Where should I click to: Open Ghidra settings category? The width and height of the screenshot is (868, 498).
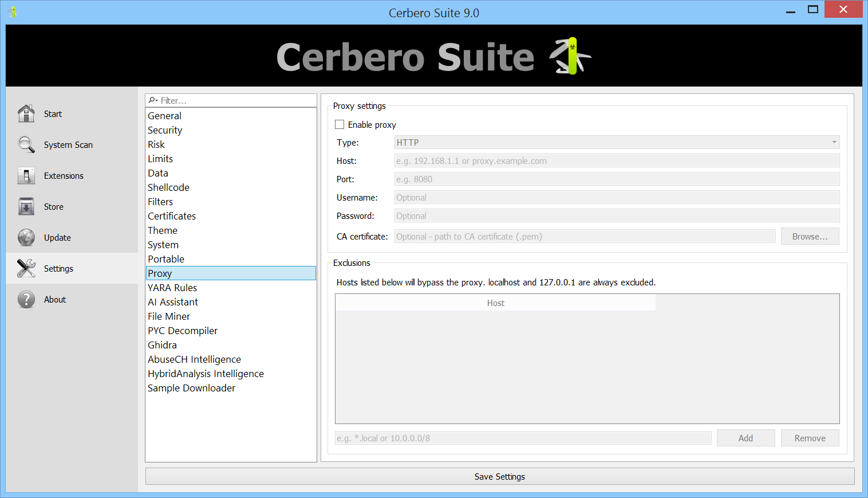click(x=231, y=345)
